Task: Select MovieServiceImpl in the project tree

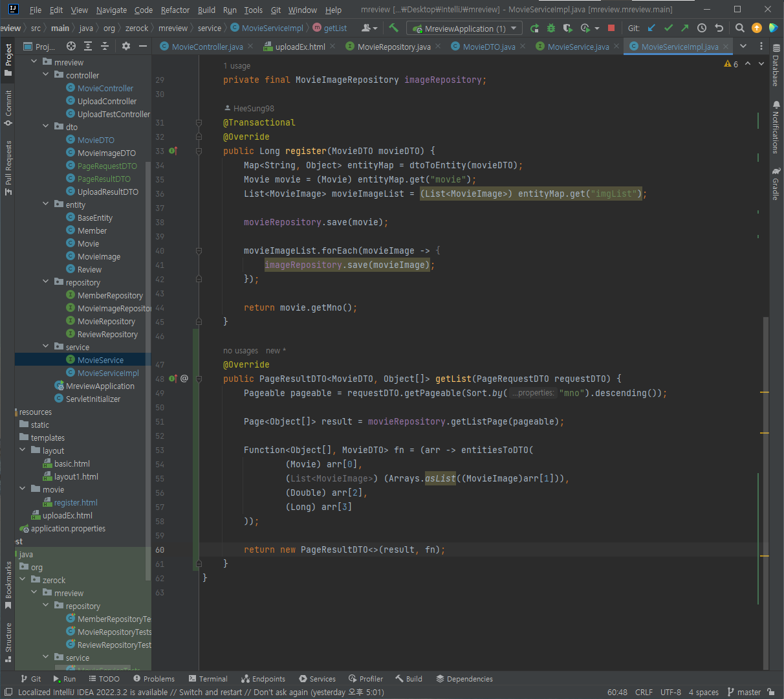Action: [108, 373]
